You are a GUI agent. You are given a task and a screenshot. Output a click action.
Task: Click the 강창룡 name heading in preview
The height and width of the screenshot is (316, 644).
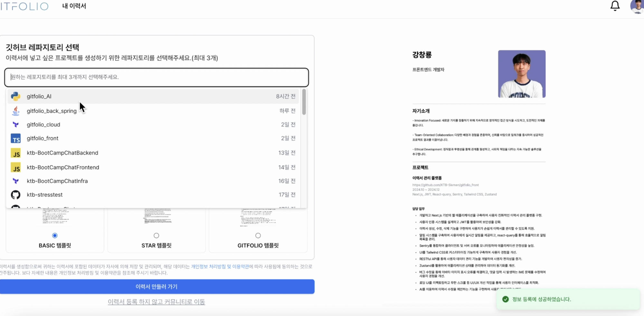click(x=422, y=55)
